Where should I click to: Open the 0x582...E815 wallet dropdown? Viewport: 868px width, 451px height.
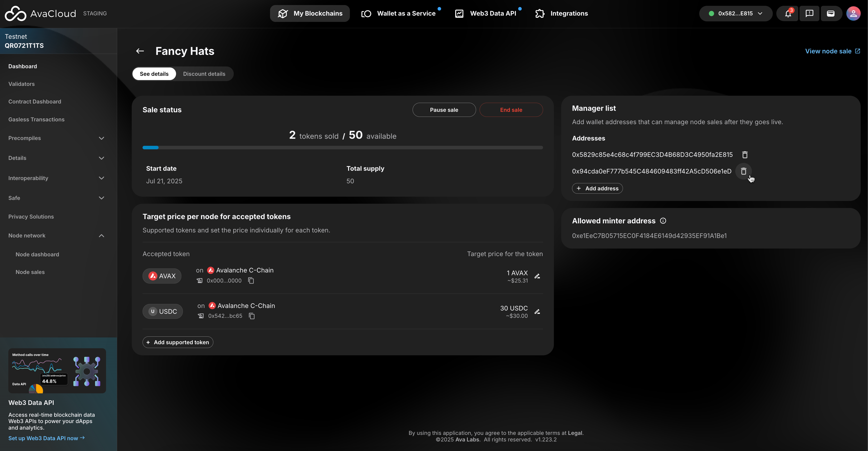coord(736,14)
